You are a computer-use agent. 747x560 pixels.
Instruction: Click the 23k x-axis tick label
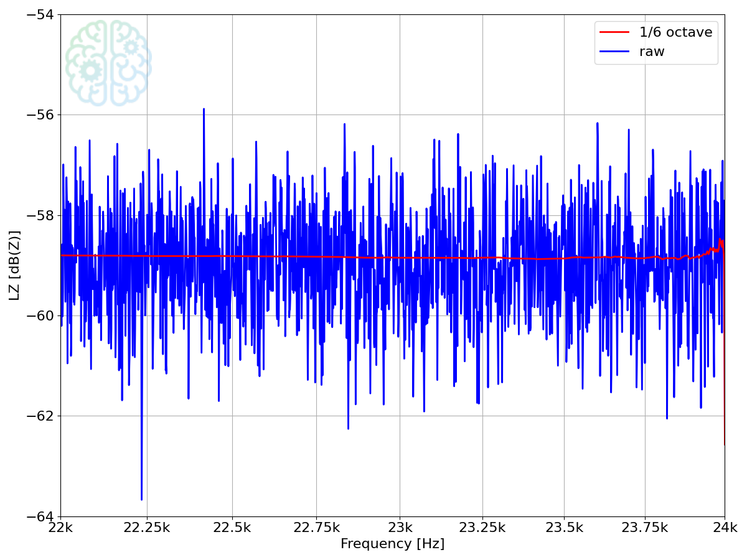pyautogui.click(x=399, y=528)
